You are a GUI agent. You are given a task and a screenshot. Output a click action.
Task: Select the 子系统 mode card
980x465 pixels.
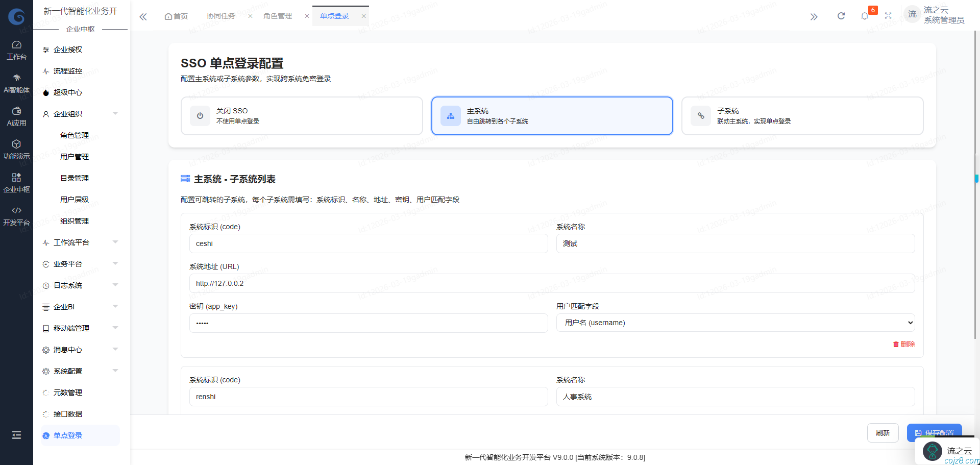click(802, 116)
